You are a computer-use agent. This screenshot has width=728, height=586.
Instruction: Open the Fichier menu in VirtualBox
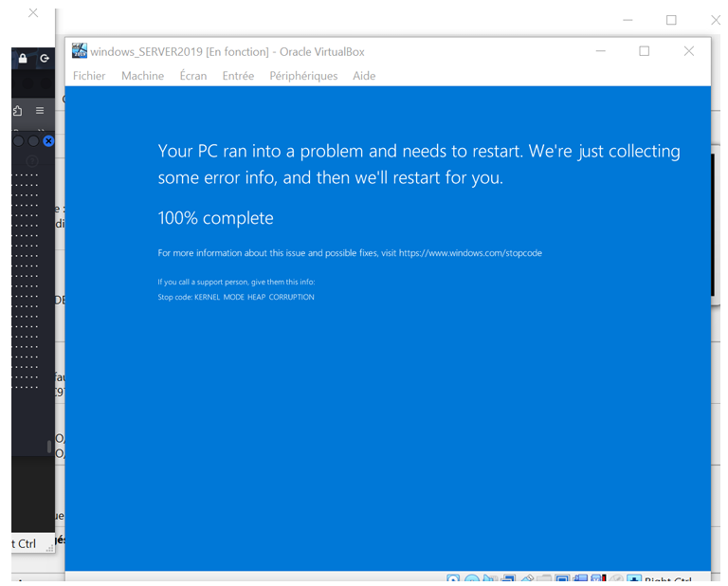89,76
